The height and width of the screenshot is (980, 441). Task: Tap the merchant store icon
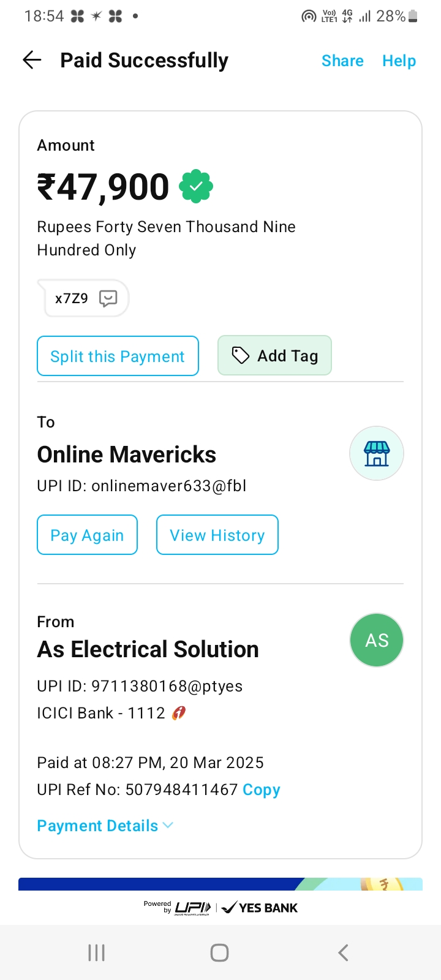[376, 453]
